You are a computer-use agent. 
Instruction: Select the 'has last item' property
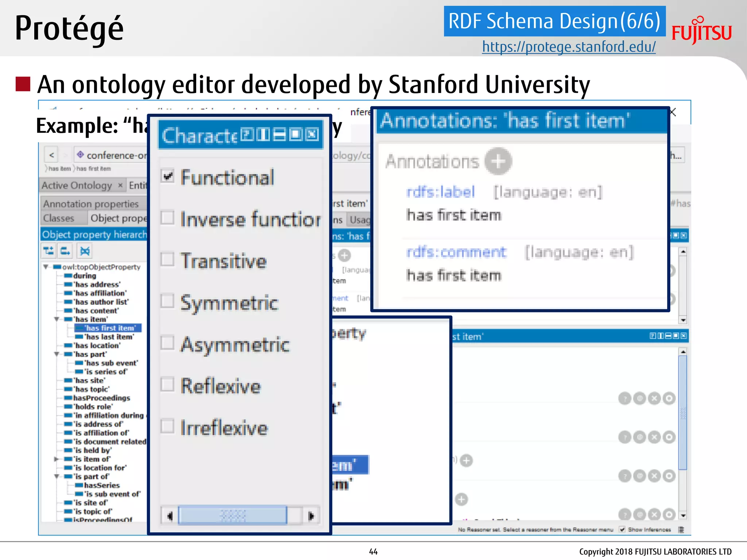click(x=104, y=337)
